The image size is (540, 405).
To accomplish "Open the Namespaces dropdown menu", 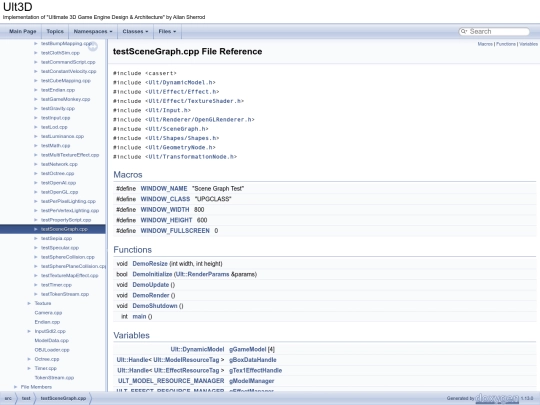I will coord(93,31).
